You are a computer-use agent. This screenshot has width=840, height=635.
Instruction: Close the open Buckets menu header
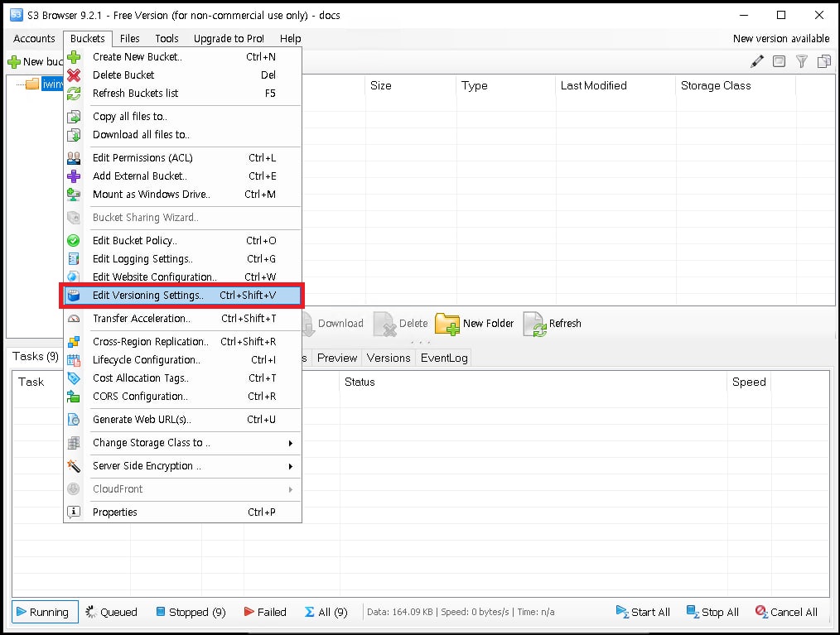click(x=87, y=39)
